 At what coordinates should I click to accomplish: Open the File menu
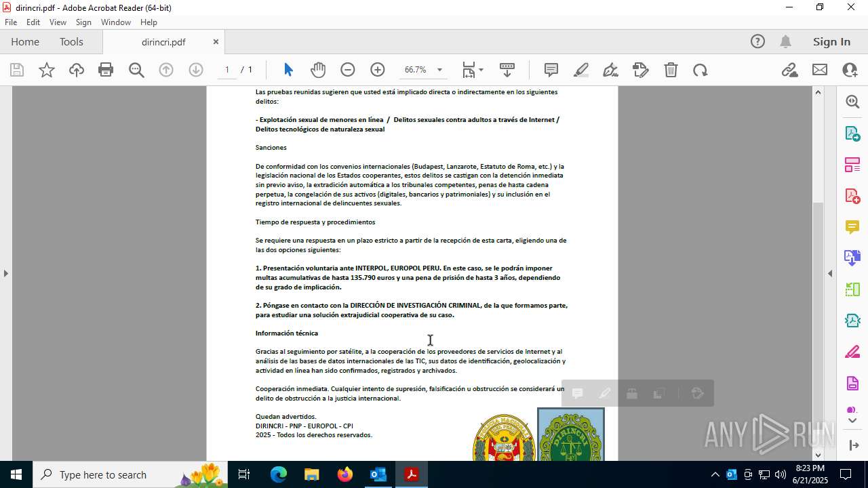click(x=11, y=22)
